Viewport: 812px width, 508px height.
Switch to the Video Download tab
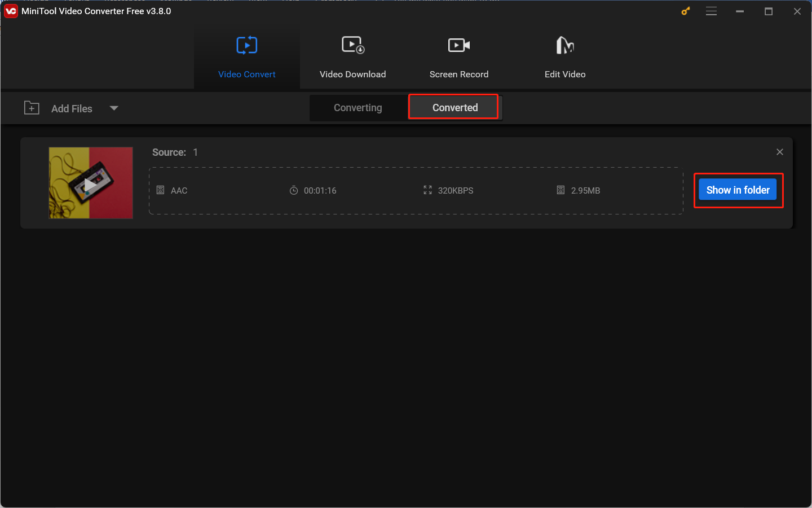pos(353,57)
